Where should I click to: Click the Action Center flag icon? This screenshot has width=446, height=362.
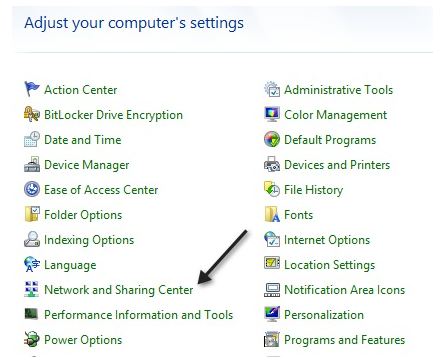tap(32, 89)
